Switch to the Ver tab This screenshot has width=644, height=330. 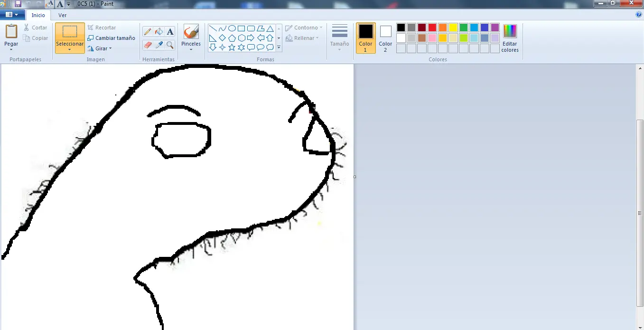[x=63, y=15]
